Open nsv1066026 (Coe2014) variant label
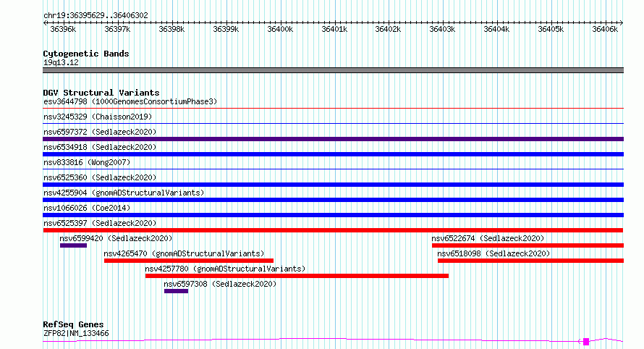This screenshot has height=349, width=644. 87,208
